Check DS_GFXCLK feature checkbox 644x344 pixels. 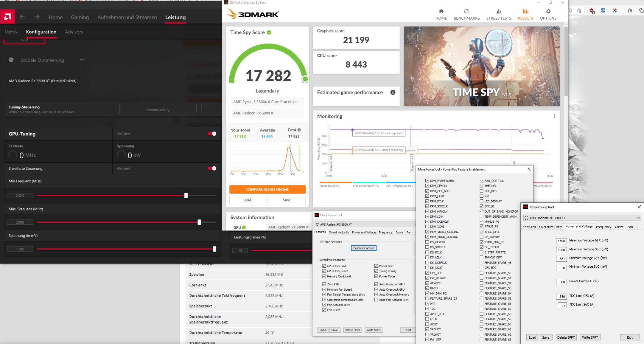pyautogui.click(x=427, y=242)
